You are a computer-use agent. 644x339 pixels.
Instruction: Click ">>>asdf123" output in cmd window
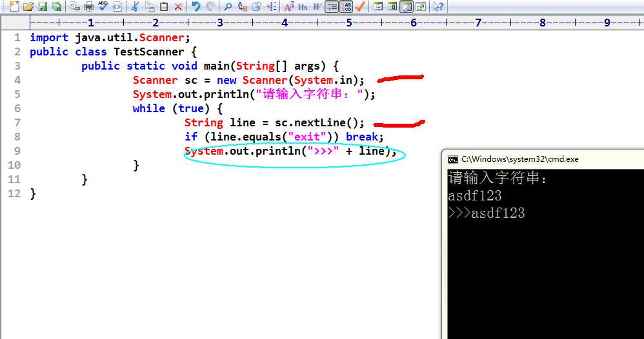tap(487, 213)
